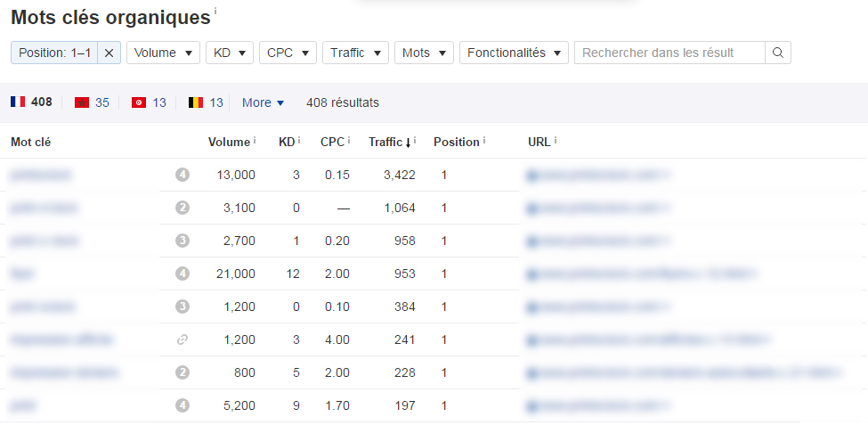Click keyword in the 13,000 volume row

41,176
